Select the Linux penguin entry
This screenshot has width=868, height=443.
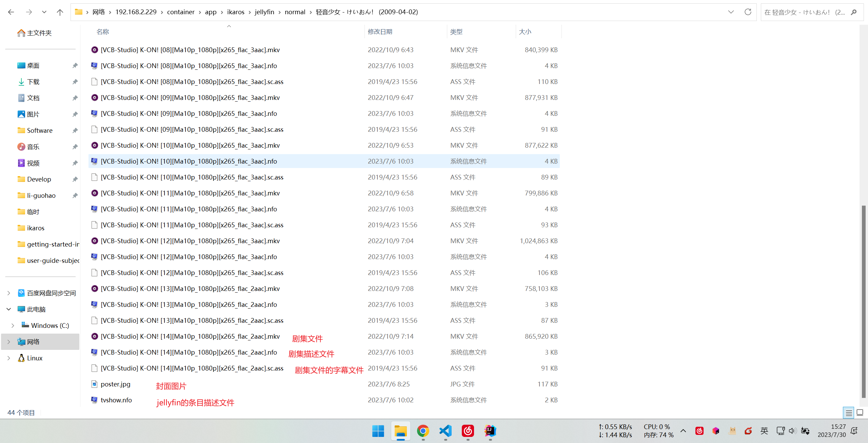point(30,358)
